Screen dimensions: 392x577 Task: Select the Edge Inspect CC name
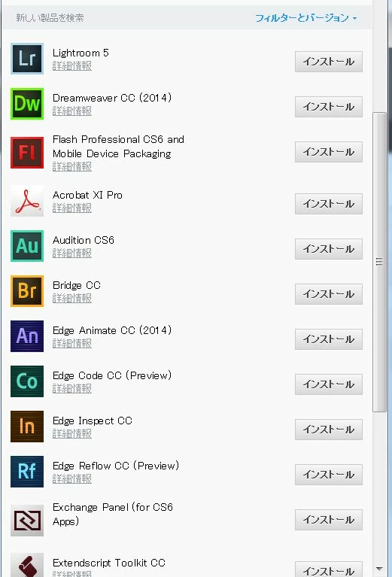(93, 421)
